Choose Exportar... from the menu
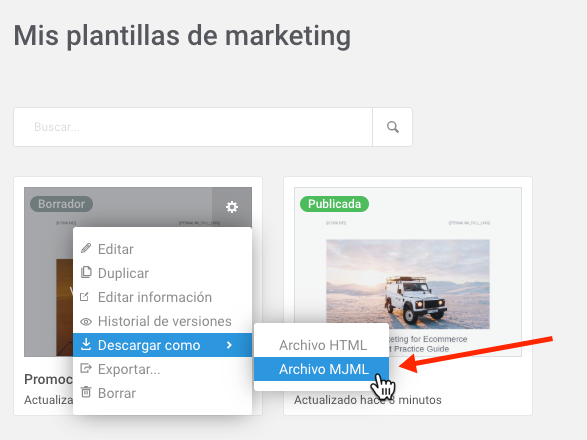The width and height of the screenshot is (587, 440). tap(162, 369)
